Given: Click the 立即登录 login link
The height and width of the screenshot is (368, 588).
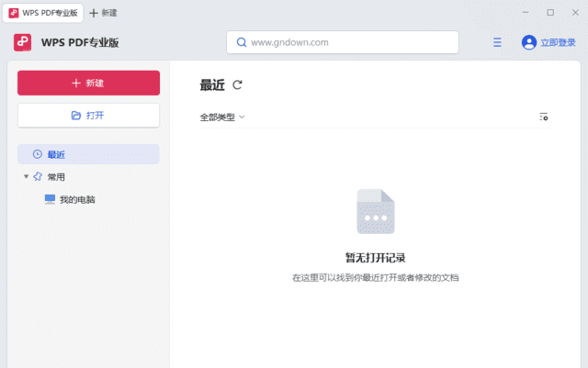Looking at the screenshot, I should [558, 42].
